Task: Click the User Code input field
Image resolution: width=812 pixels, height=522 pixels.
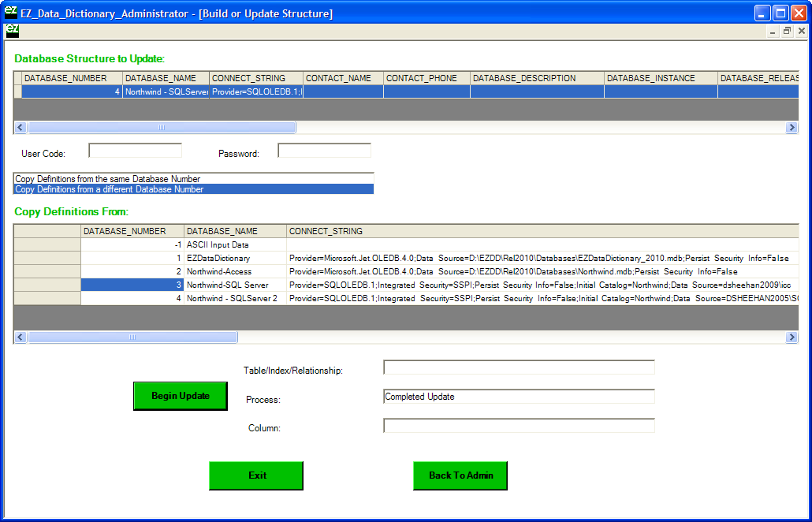Action: pyautogui.click(x=135, y=151)
